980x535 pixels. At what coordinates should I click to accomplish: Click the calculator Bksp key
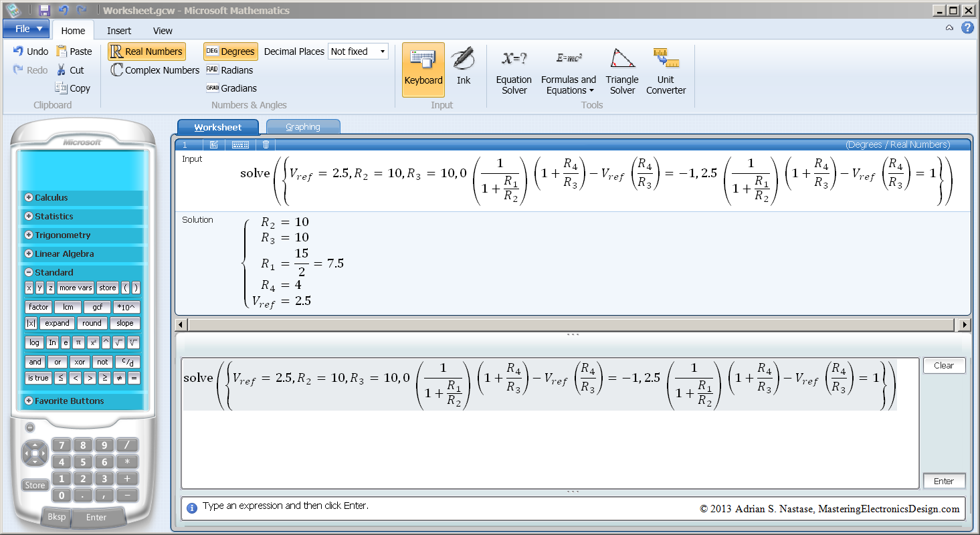[x=57, y=517]
